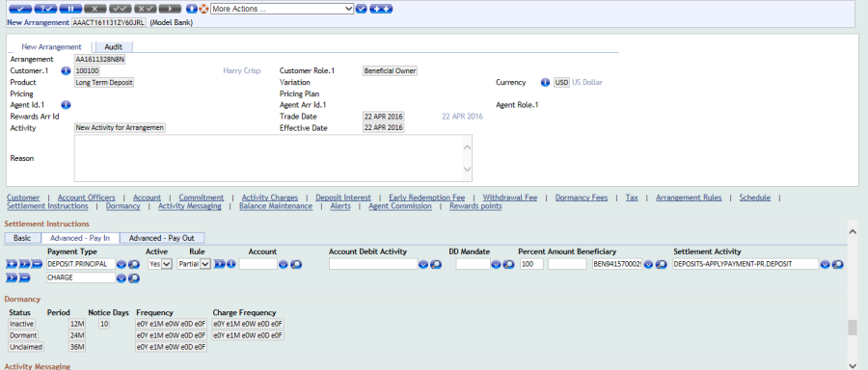Switch to the Basic settlement tab
The image size is (868, 370).
click(22, 238)
